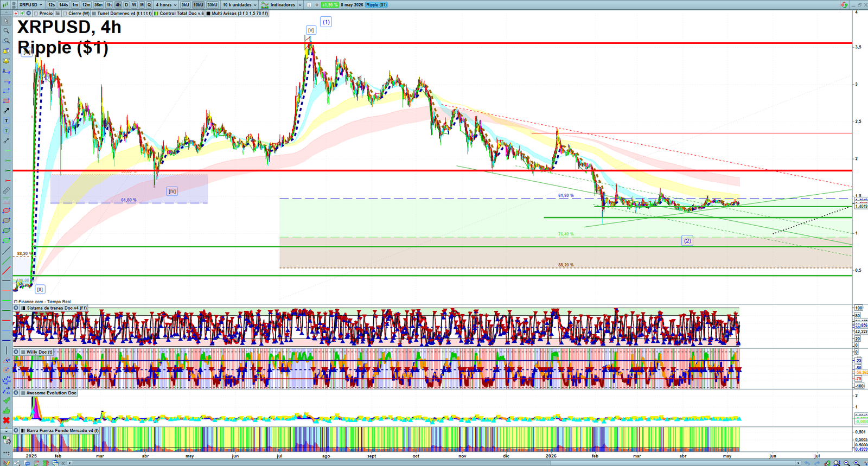Switch to the 1h timeframe
The image size is (868, 466).
[x=109, y=5]
